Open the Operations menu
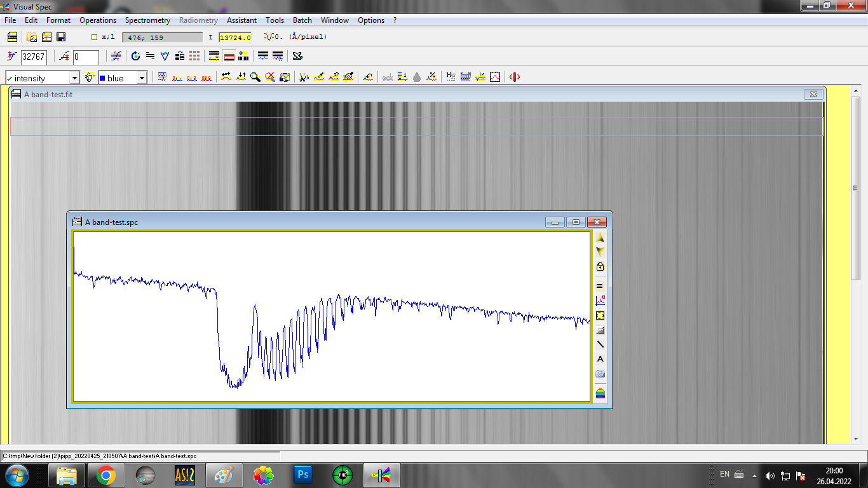This screenshot has height=488, width=868. pyautogui.click(x=98, y=20)
